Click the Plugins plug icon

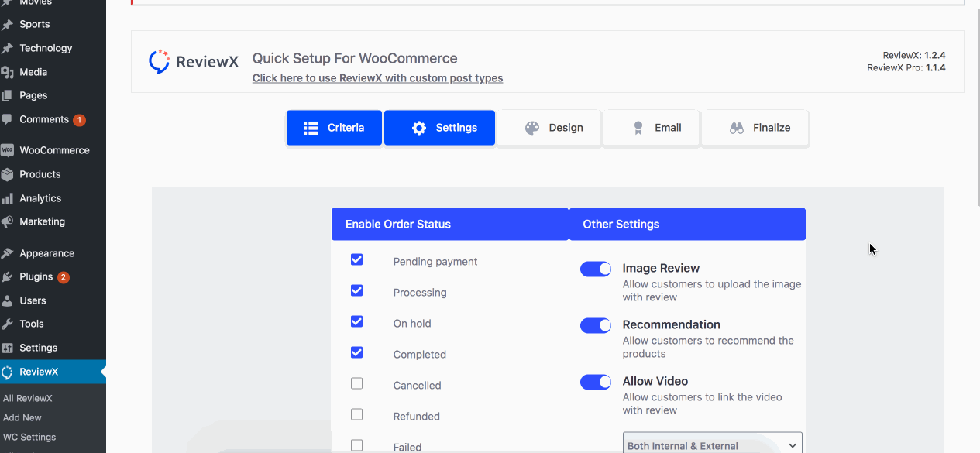coord(8,276)
